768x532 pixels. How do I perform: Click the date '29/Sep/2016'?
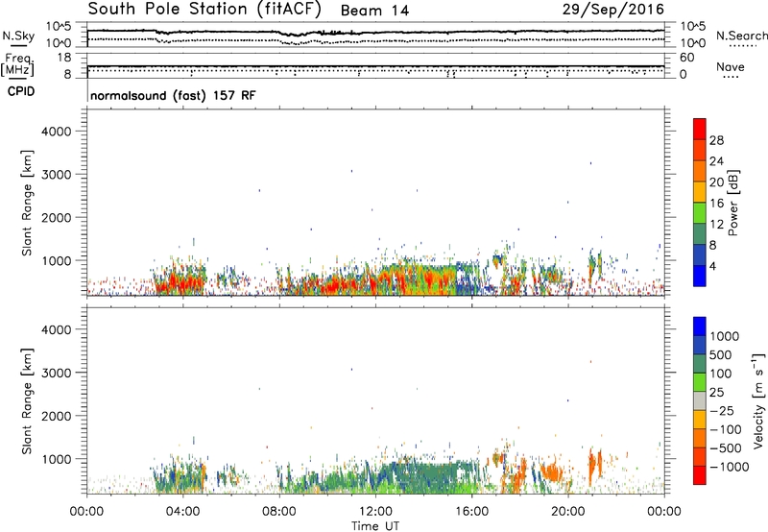[612, 10]
